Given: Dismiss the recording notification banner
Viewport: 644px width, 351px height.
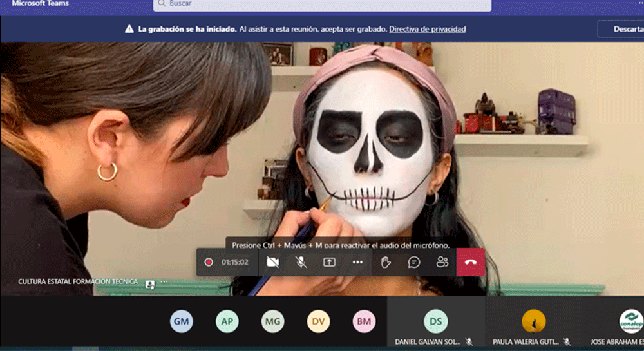Looking at the screenshot, I should [x=620, y=29].
